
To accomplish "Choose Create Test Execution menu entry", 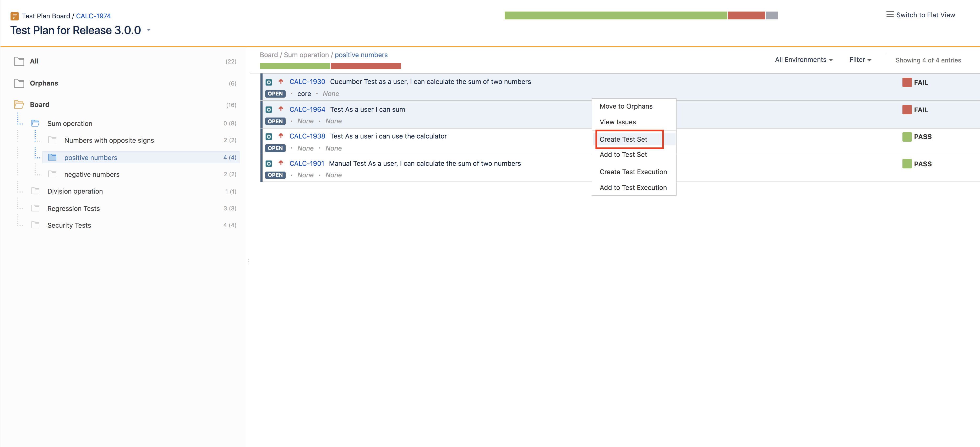I will [x=634, y=172].
